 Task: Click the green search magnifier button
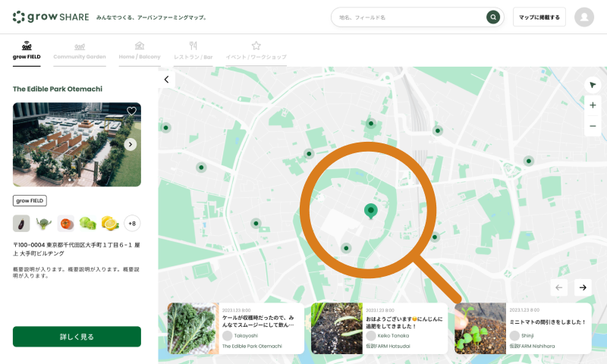pyautogui.click(x=493, y=17)
